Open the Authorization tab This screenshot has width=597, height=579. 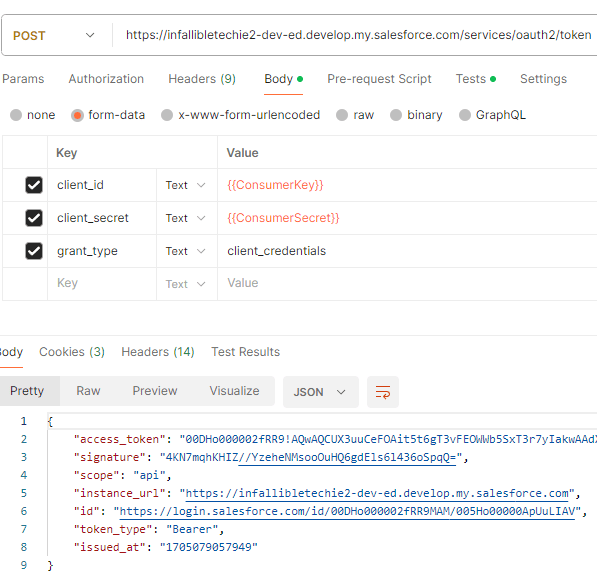point(106,79)
